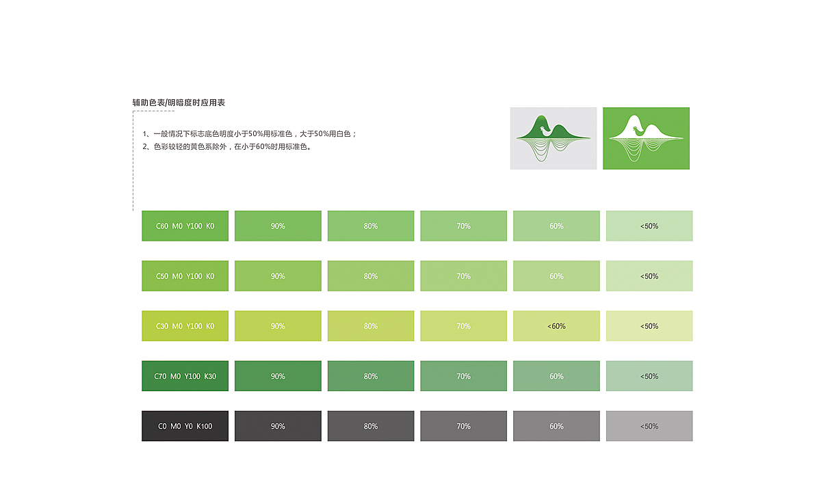Choose the 70% swatch in the C70 M0 Y100 K30 row
Screen dimensions: 821x504
coord(464,376)
